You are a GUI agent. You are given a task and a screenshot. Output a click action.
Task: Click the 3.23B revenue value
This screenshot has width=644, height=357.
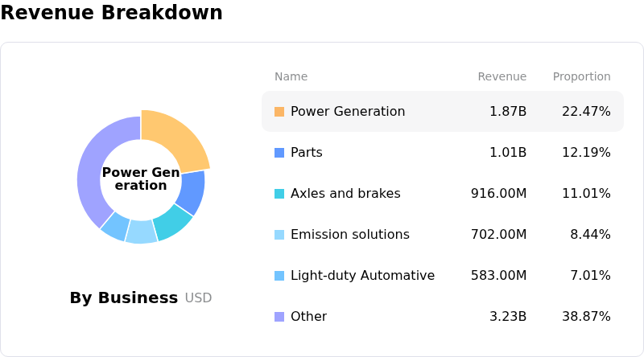(x=507, y=317)
